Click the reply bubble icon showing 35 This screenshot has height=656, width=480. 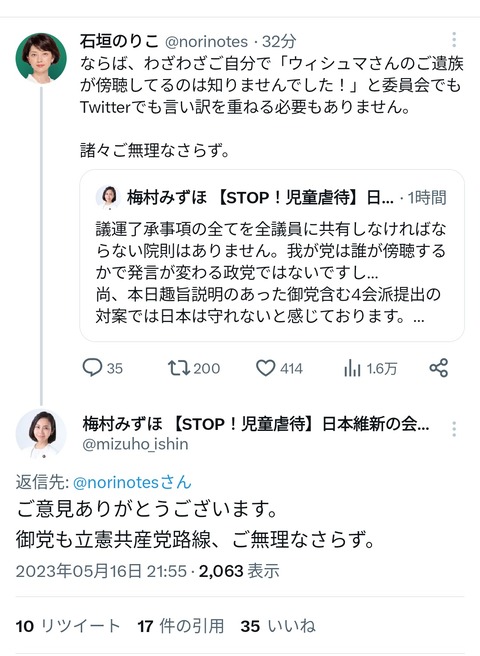point(92,368)
